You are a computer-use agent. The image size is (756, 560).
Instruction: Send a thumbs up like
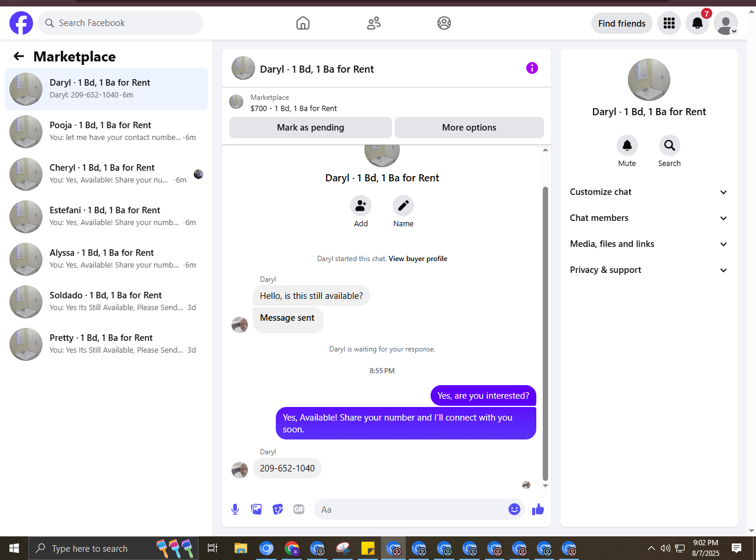pos(538,509)
